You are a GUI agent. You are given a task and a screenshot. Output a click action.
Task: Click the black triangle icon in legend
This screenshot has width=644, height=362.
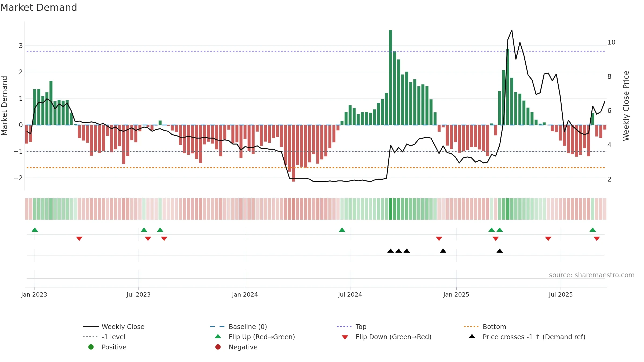point(472,336)
